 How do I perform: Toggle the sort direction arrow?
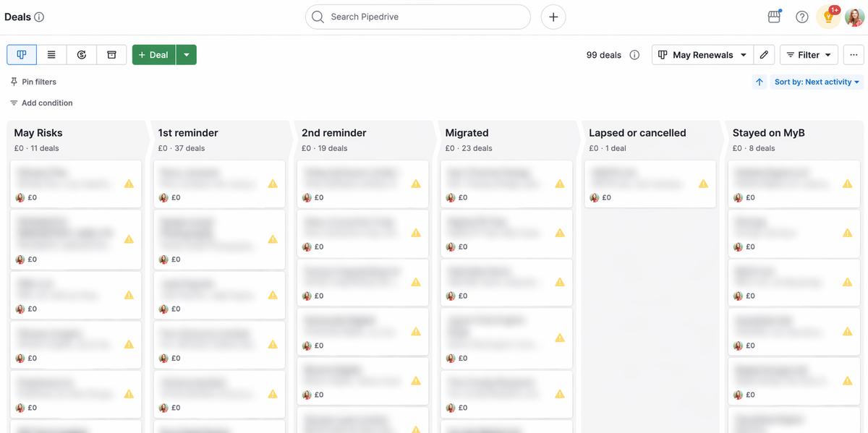[x=759, y=82]
